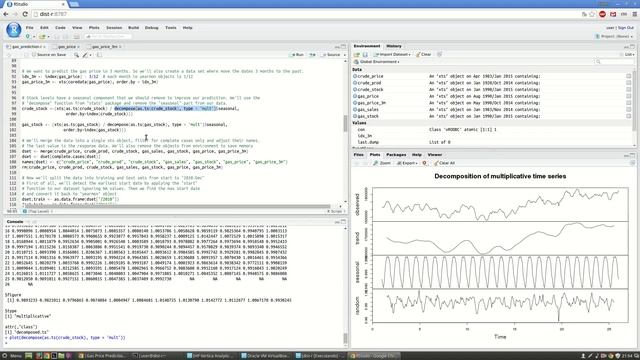Open the Build menu
The width and height of the screenshot is (640, 360).
click(133, 28)
